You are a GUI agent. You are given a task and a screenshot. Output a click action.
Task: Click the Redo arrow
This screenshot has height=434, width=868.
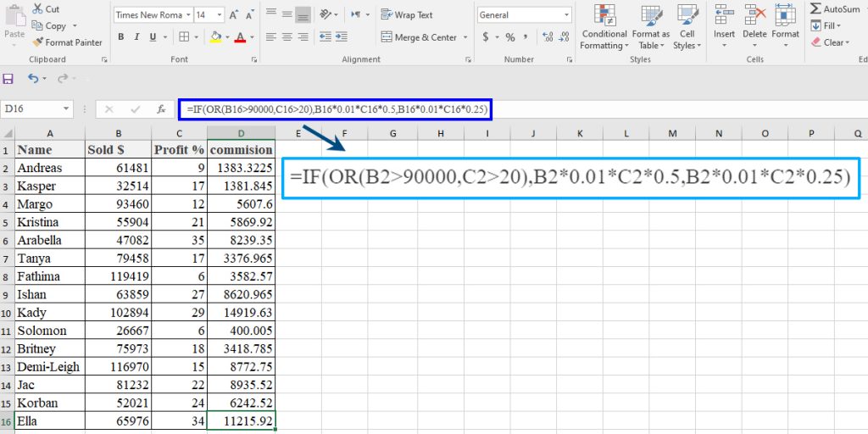pyautogui.click(x=63, y=79)
